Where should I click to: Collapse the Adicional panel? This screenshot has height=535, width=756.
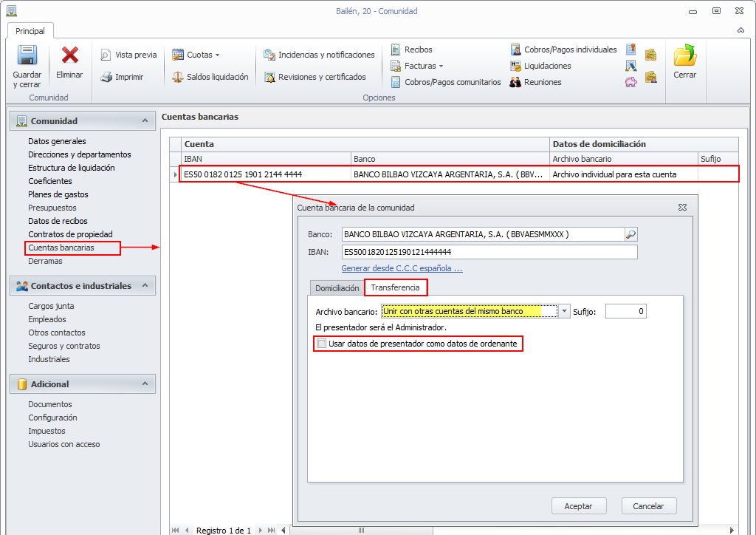[x=145, y=384]
